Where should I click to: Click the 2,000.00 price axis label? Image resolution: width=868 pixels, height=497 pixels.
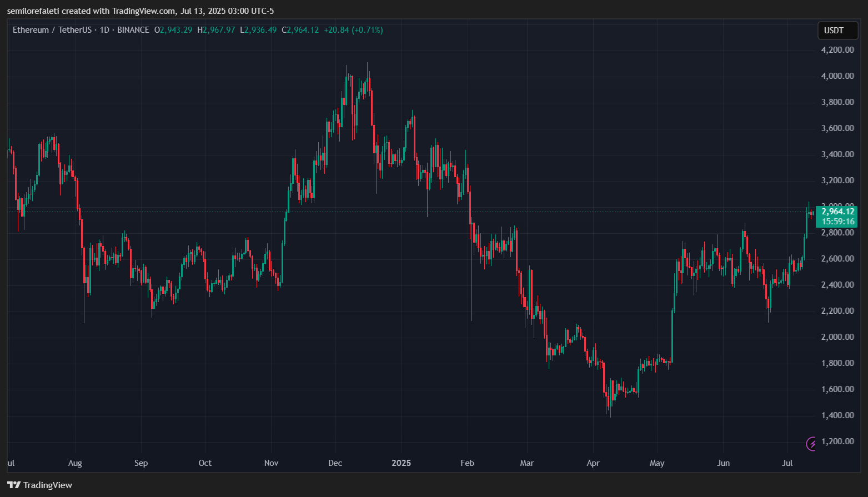(x=837, y=337)
